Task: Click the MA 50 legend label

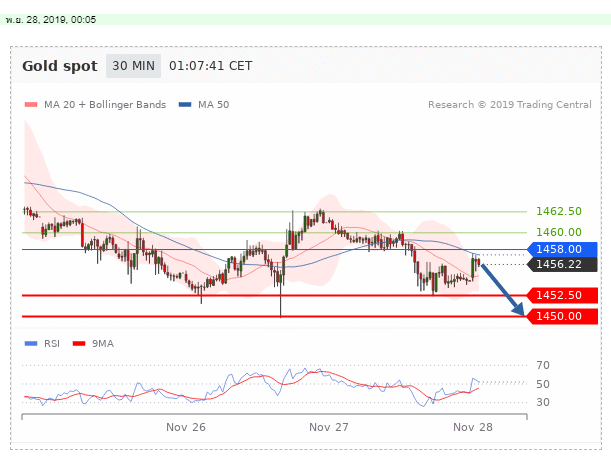Action: click(214, 104)
